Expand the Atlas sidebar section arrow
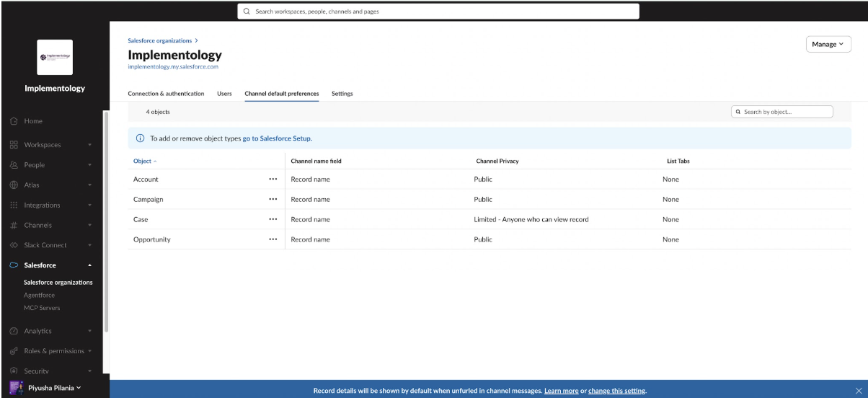868x398 pixels. coord(90,185)
